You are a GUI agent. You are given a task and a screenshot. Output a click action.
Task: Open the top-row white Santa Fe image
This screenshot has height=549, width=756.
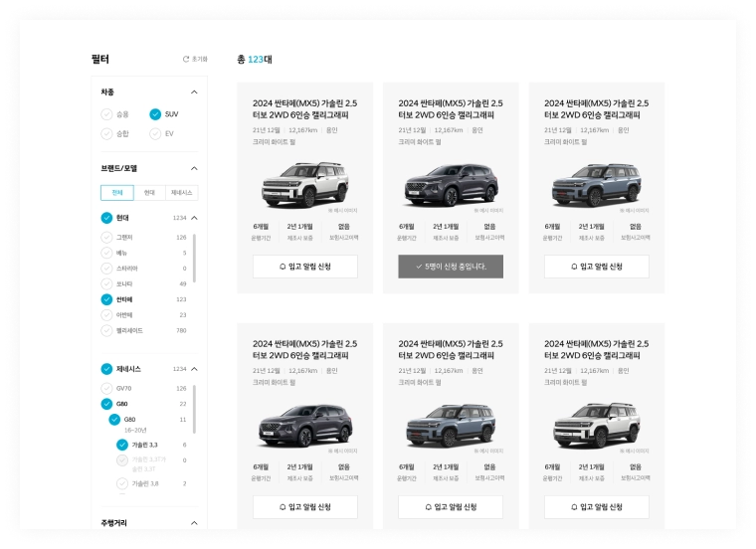(x=305, y=185)
